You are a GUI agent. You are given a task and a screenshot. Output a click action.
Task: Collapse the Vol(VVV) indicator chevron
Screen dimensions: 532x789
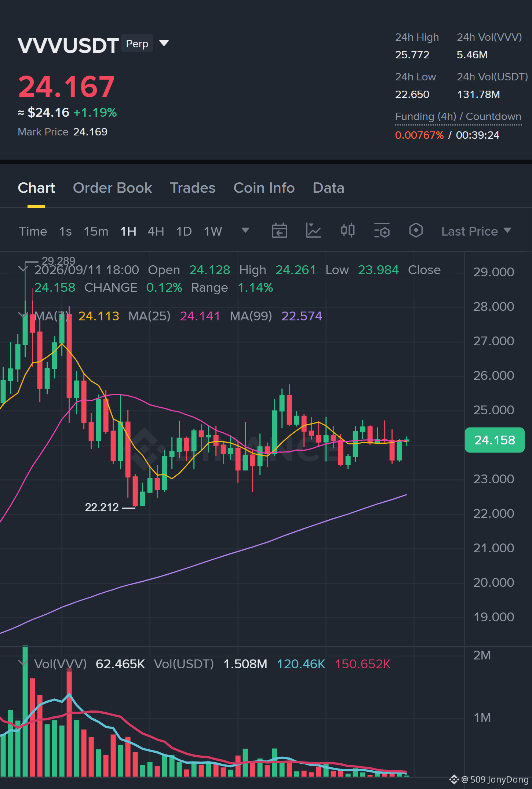point(23,663)
